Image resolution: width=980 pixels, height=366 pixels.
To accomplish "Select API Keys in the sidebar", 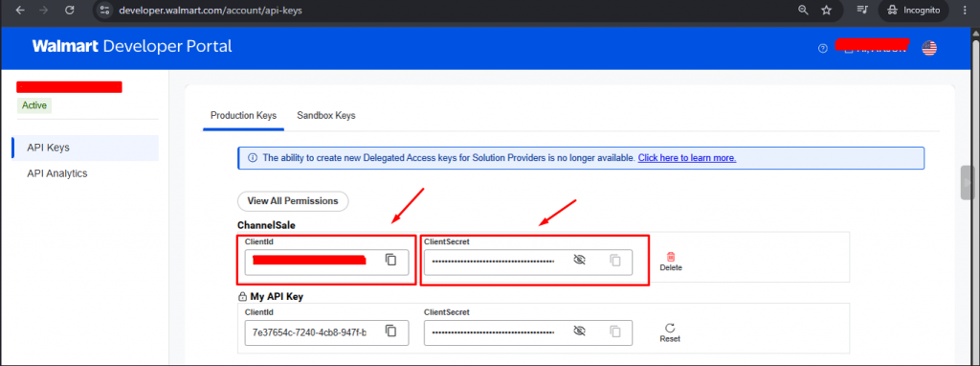I will point(85,148).
